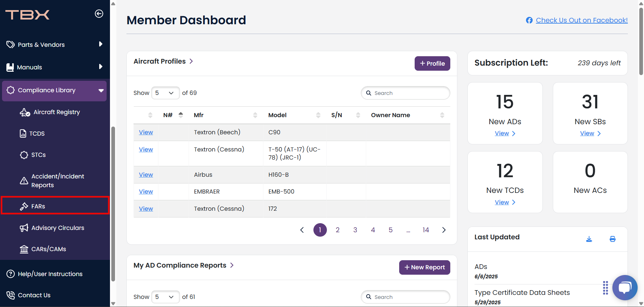Click the TCDS document icon
The height and width of the screenshot is (307, 644).
point(23,134)
